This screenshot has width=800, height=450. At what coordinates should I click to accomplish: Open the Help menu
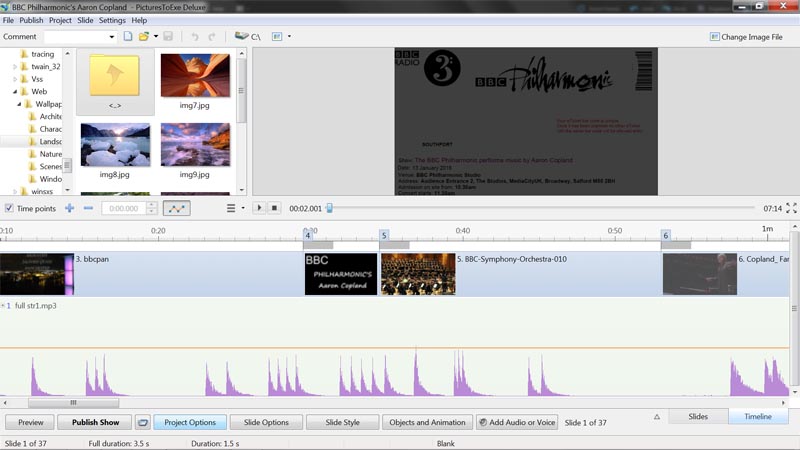[x=139, y=20]
